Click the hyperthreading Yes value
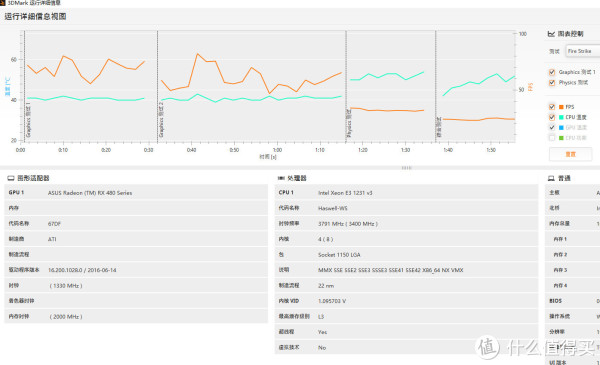This screenshot has height=365, width=600. click(322, 332)
